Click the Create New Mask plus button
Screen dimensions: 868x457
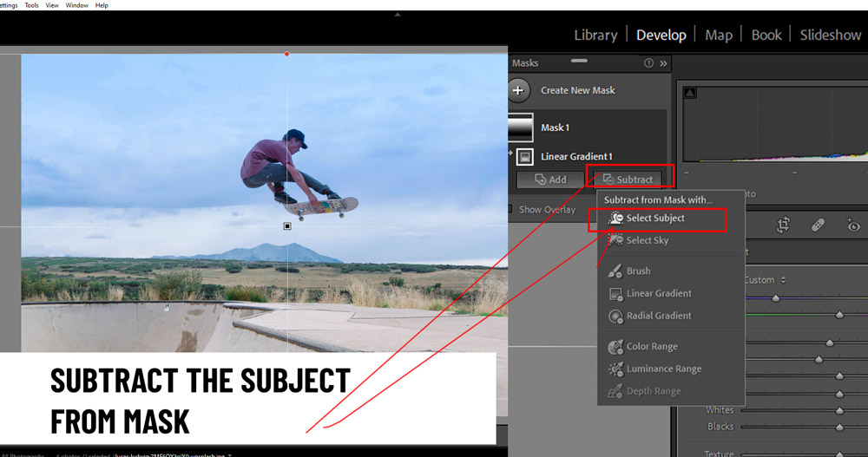(x=518, y=90)
